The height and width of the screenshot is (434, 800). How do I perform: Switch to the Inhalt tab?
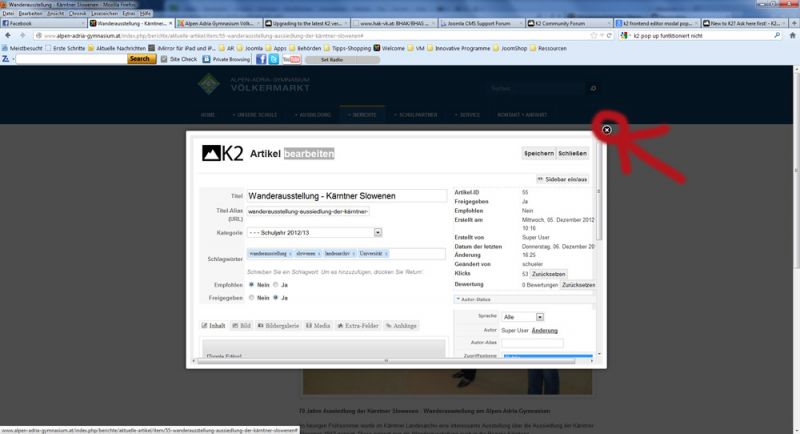point(213,325)
